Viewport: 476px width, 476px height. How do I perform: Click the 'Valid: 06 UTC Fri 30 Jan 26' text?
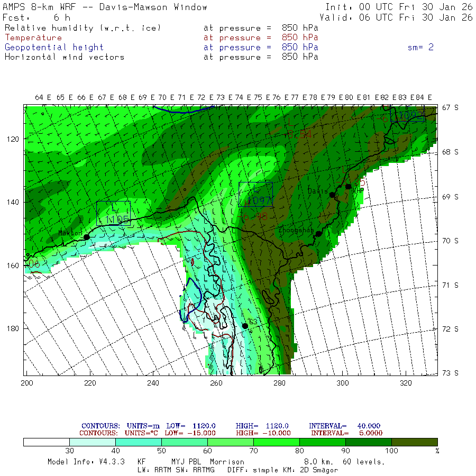click(396, 17)
